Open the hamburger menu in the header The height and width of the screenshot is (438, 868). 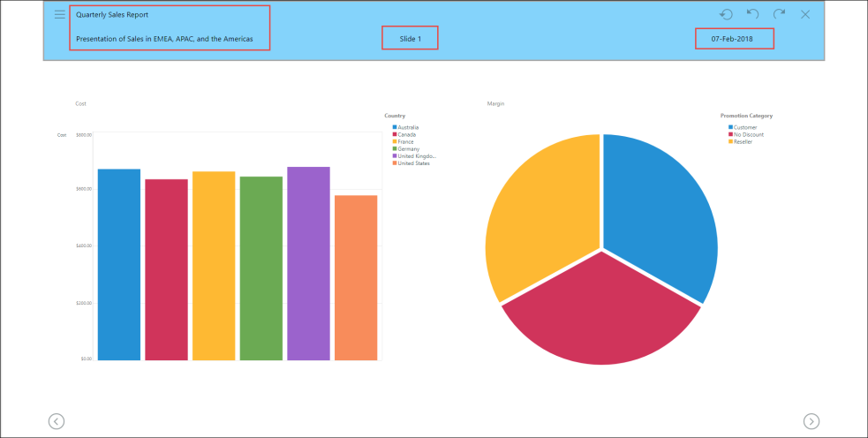point(60,15)
